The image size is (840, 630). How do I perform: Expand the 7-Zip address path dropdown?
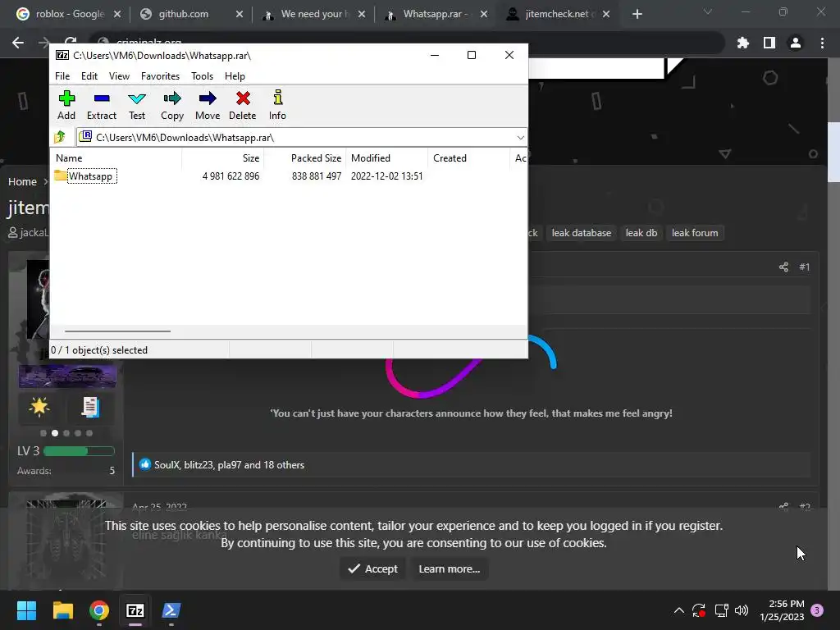point(520,138)
